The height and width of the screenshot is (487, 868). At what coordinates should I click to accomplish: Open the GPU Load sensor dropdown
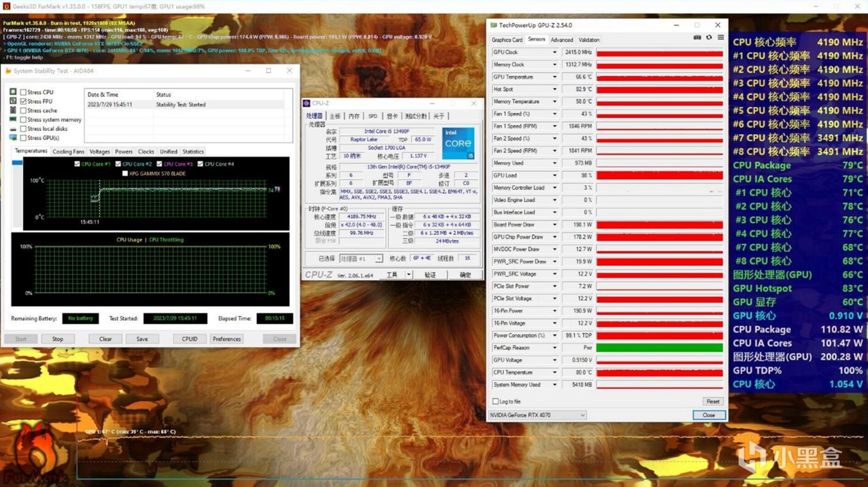[555, 175]
